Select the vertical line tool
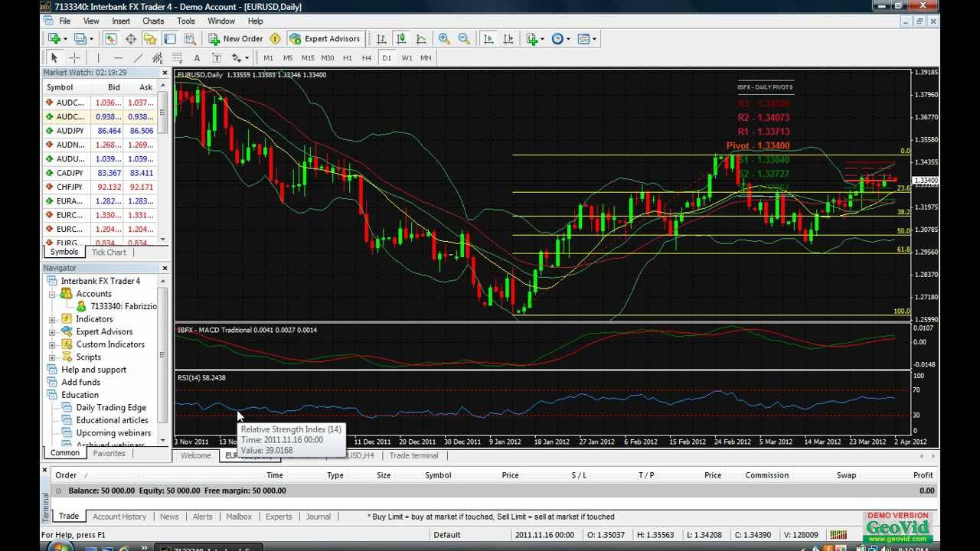The width and height of the screenshot is (980, 551). click(x=98, y=57)
